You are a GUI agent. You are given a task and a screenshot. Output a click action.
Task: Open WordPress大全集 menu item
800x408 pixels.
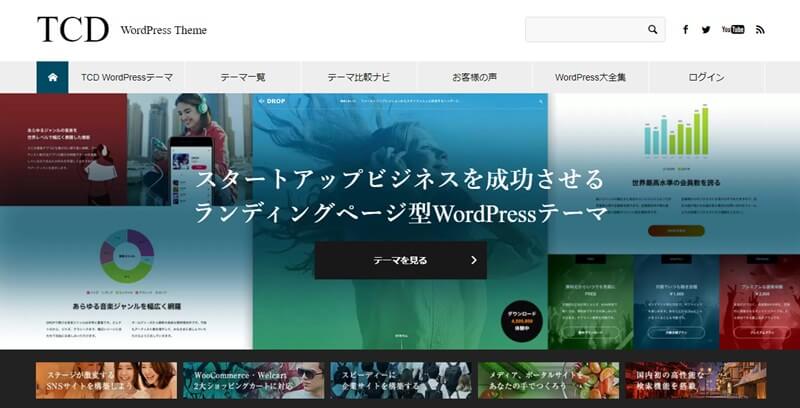pos(590,78)
